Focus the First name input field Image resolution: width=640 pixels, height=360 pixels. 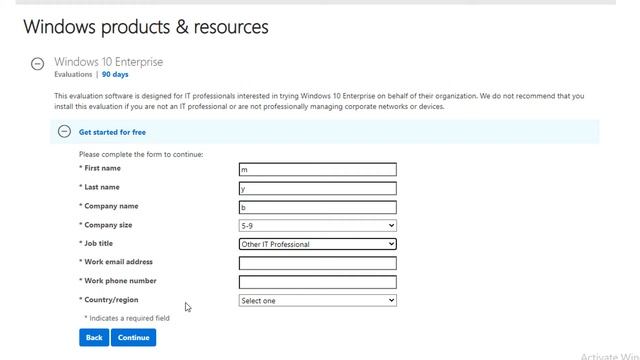tap(318, 169)
